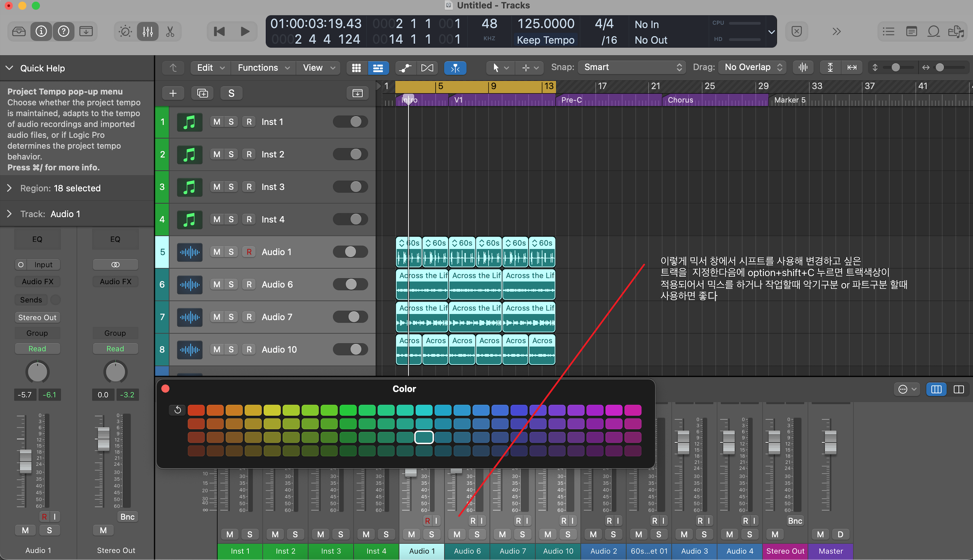Open the Functions menu dropdown
This screenshot has height=560, width=973.
(263, 68)
